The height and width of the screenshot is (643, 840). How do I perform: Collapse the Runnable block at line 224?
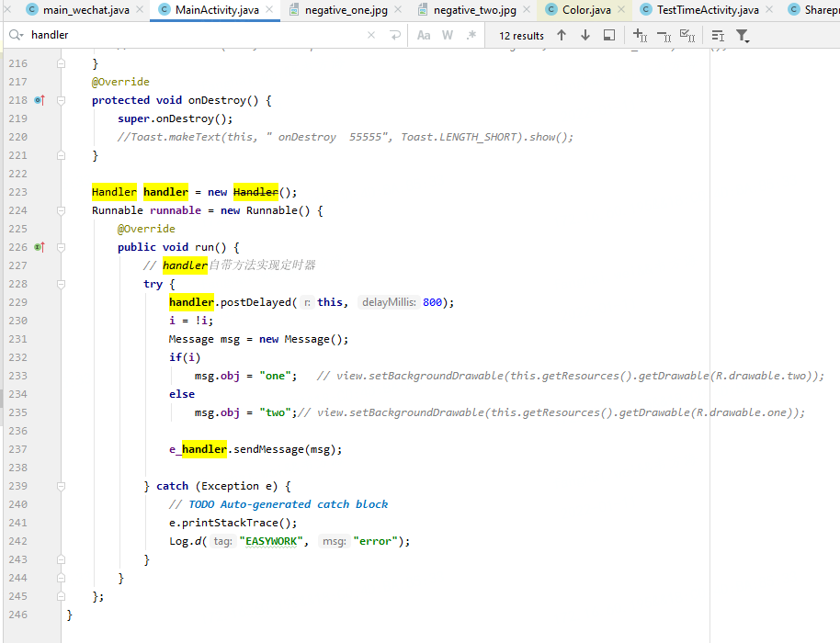point(61,210)
